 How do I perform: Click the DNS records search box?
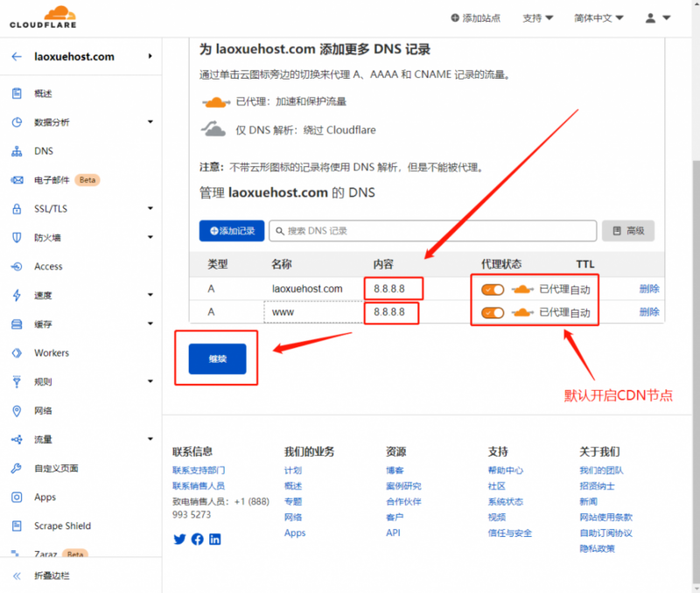click(x=429, y=230)
